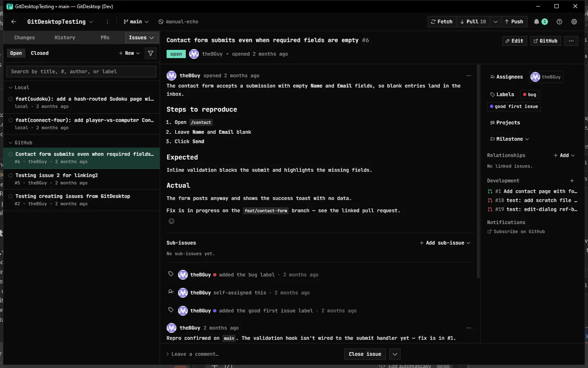Select the feat(sudoku) local issue
The width and height of the screenshot is (588, 368).
[81, 103]
